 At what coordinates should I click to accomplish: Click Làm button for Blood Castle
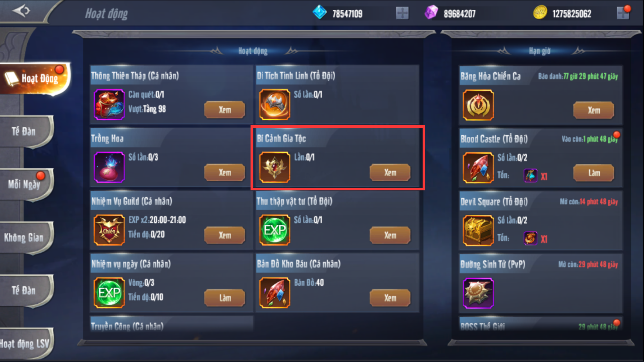point(594,173)
